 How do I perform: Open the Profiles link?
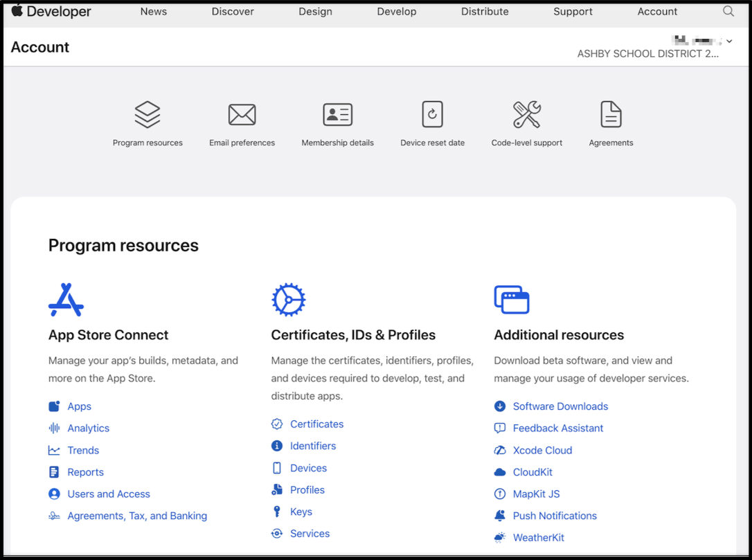point(307,489)
